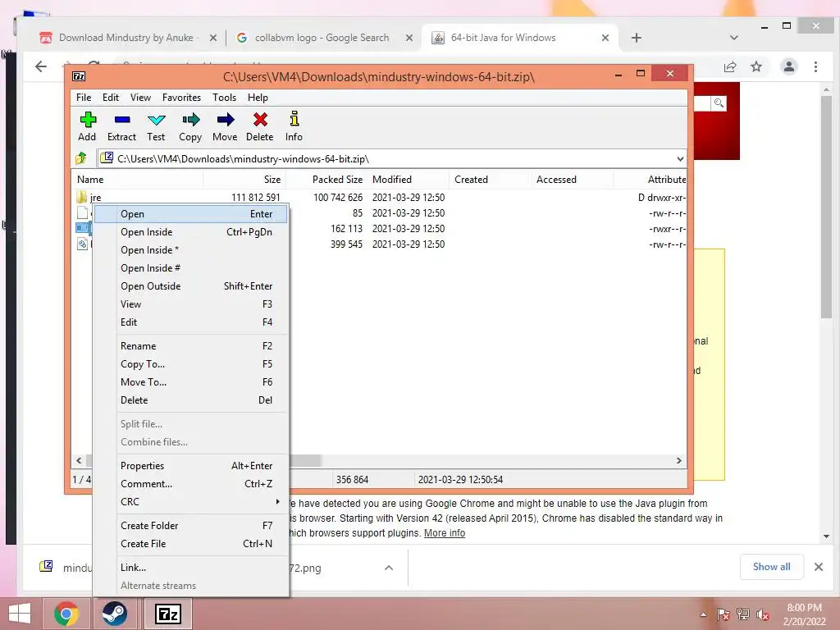This screenshot has height=630, width=840.
Task: Select Move To... menu entry
Action: click(191, 382)
